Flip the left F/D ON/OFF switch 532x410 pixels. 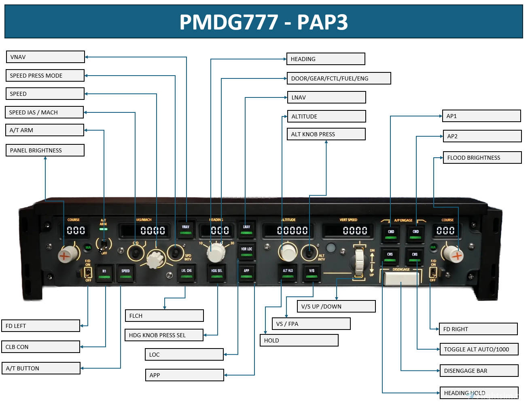pos(88,272)
